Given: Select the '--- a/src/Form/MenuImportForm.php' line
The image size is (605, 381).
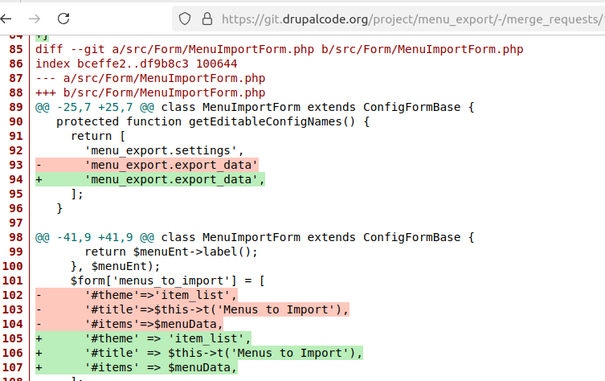Looking at the screenshot, I should click(x=150, y=78).
